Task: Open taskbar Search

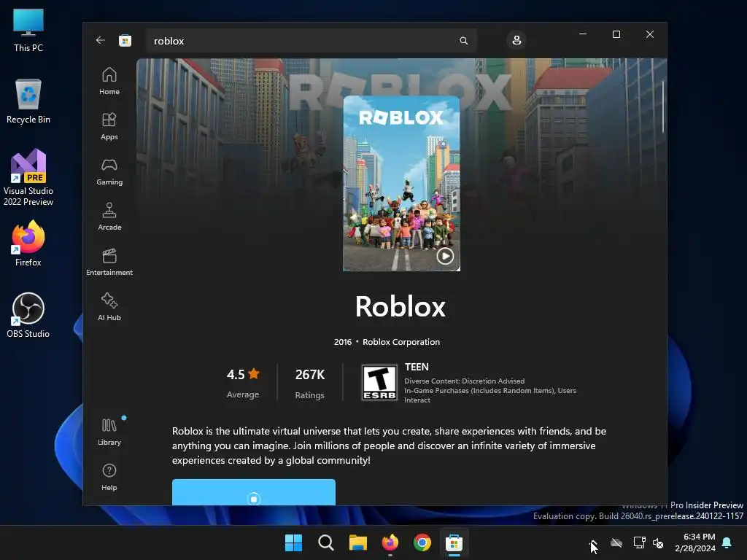Action: (326, 542)
